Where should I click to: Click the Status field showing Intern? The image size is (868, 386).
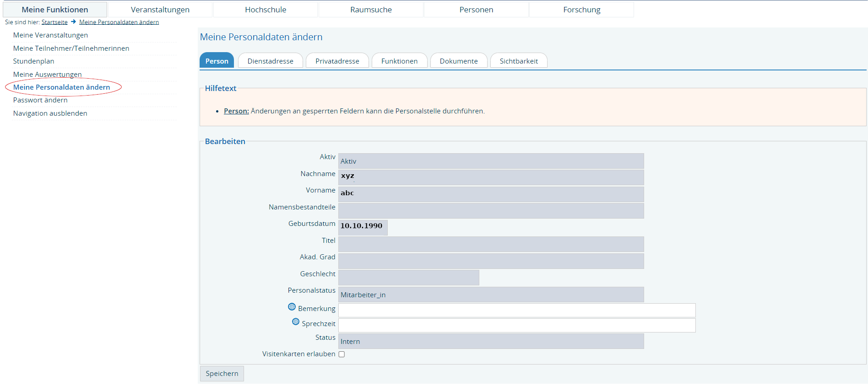[491, 341]
